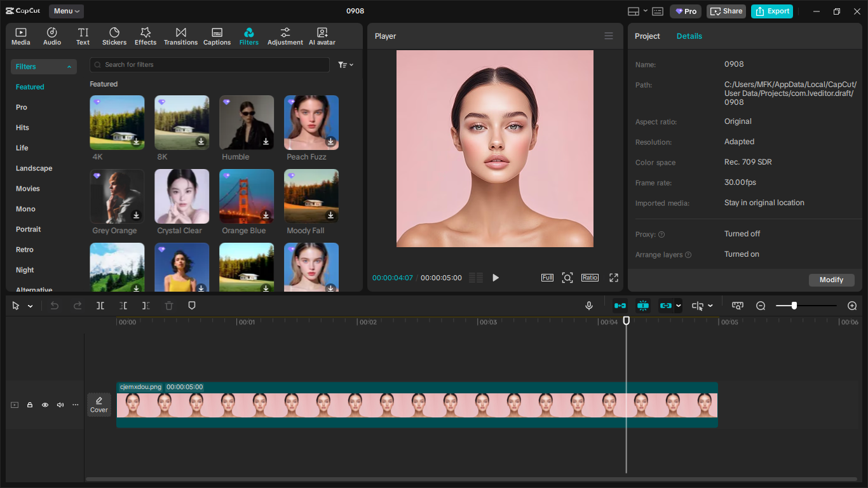Switch to the Transitions tab
Image resolution: width=868 pixels, height=488 pixels.
[x=181, y=36]
